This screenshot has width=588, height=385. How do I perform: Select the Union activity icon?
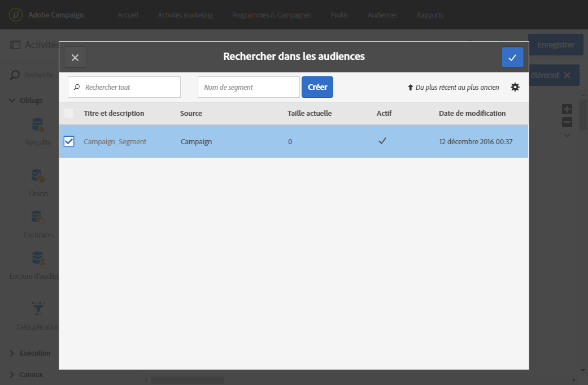coord(38,176)
